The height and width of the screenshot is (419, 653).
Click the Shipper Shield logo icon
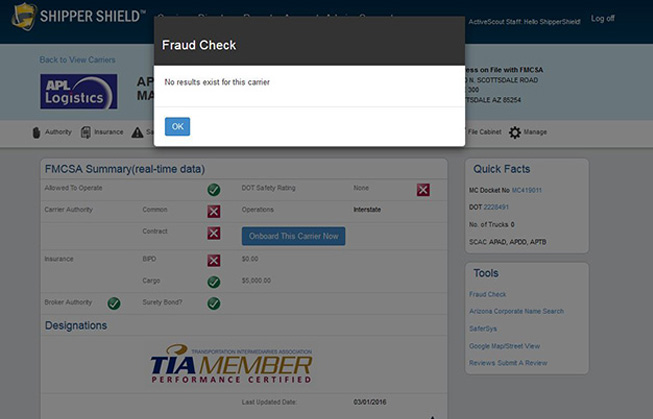point(24,17)
